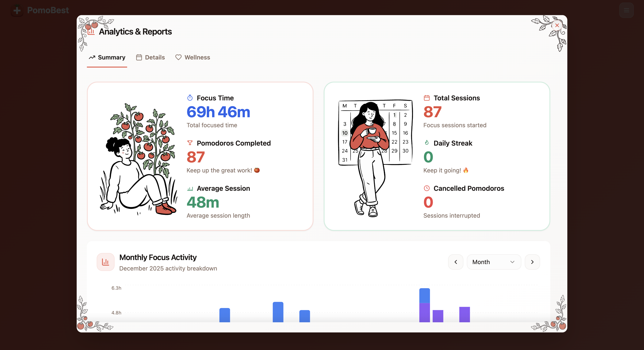The width and height of the screenshot is (644, 350).
Task: Go to the previous month
Action: (456, 262)
